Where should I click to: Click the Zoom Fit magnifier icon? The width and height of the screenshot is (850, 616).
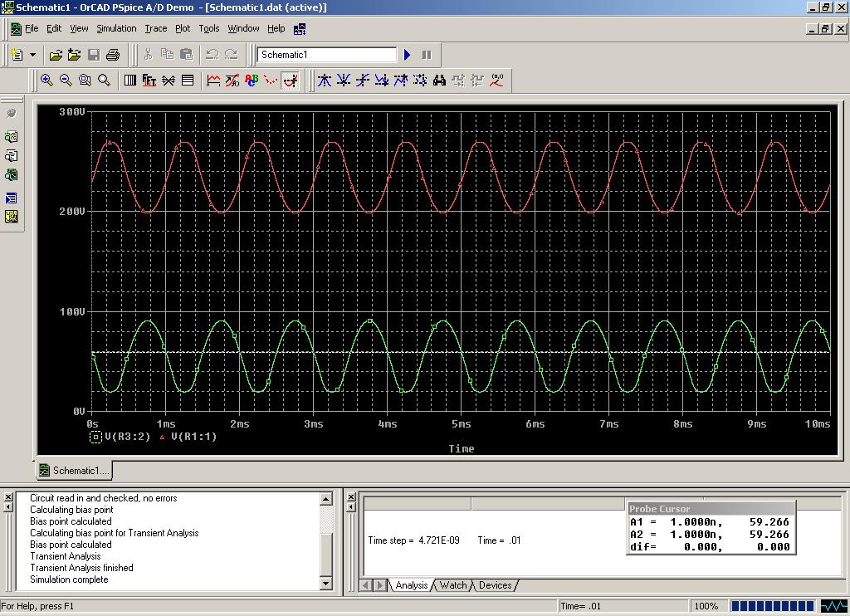[104, 81]
